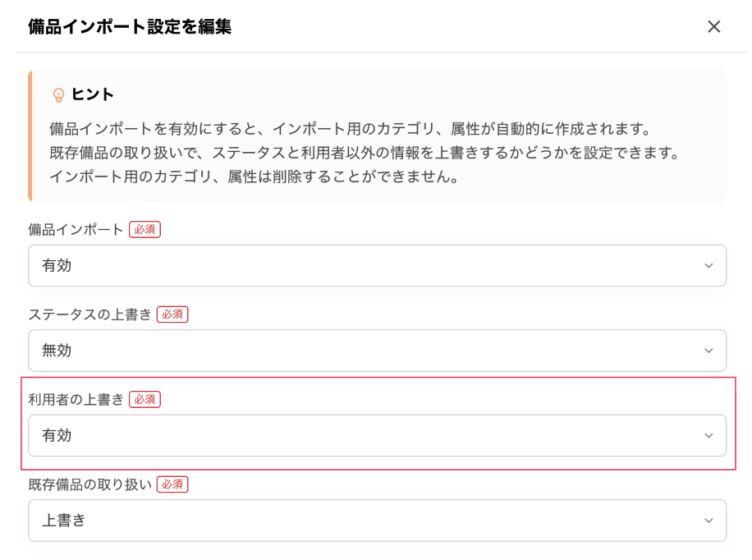
Task: Click the chevron arrow in 備品インポート field
Action: click(x=708, y=266)
